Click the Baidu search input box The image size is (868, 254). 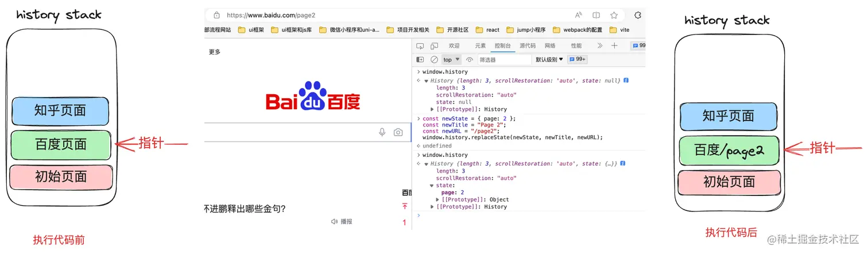tap(308, 132)
